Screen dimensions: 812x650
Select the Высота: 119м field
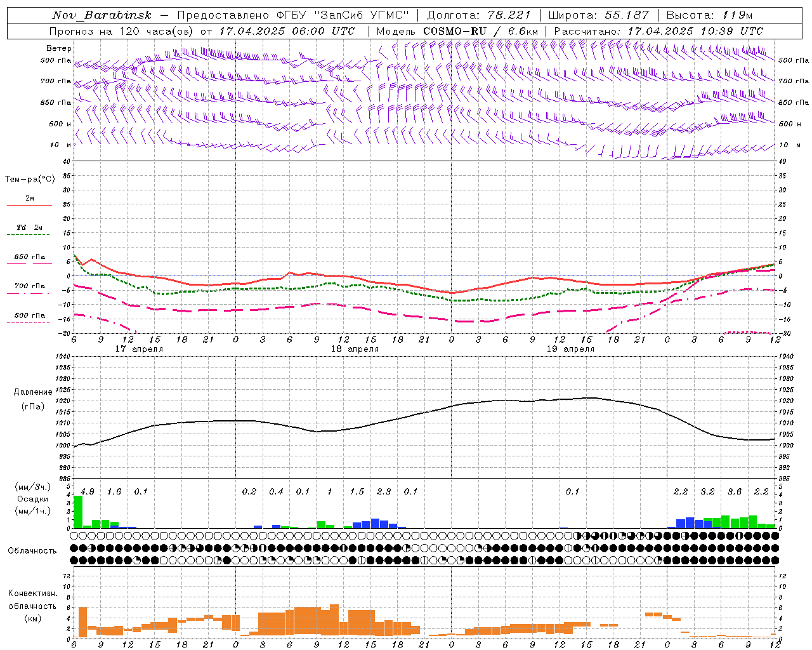tap(709, 15)
